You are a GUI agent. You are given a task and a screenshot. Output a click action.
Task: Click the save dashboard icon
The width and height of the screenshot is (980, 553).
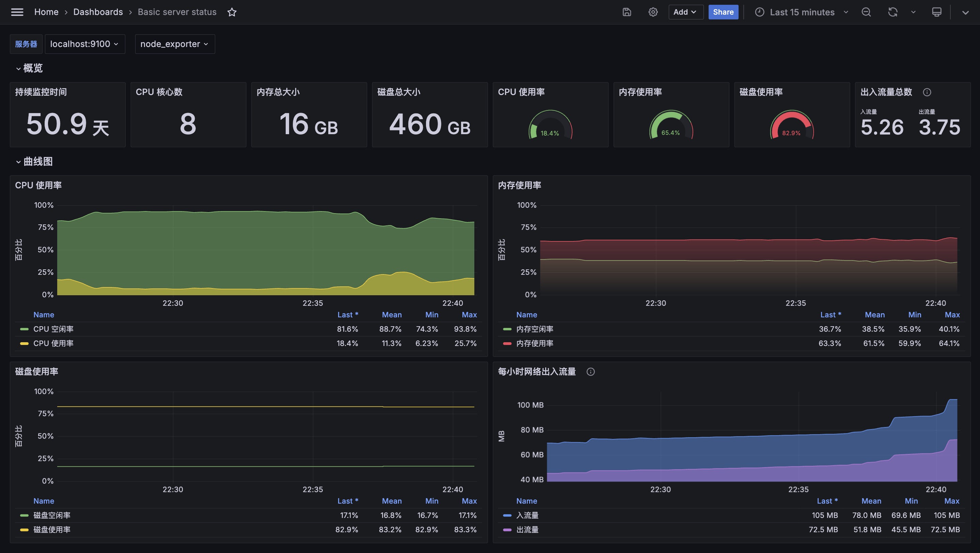[627, 12]
